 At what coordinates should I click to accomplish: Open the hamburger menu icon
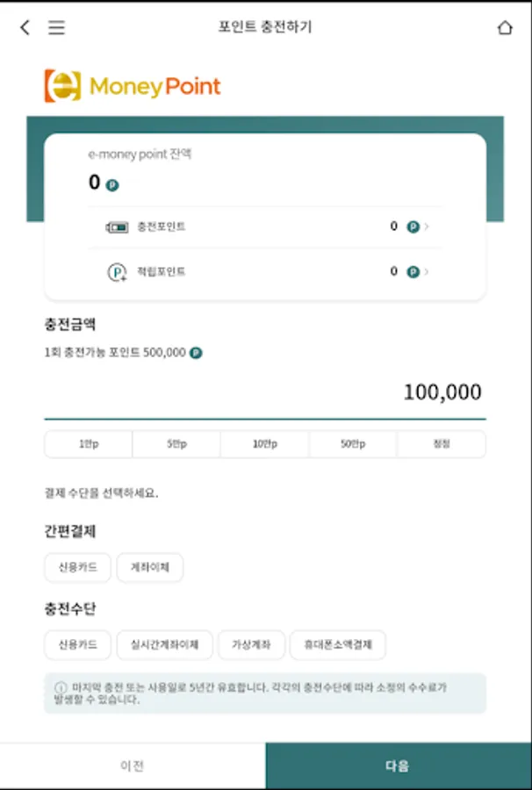(x=56, y=27)
